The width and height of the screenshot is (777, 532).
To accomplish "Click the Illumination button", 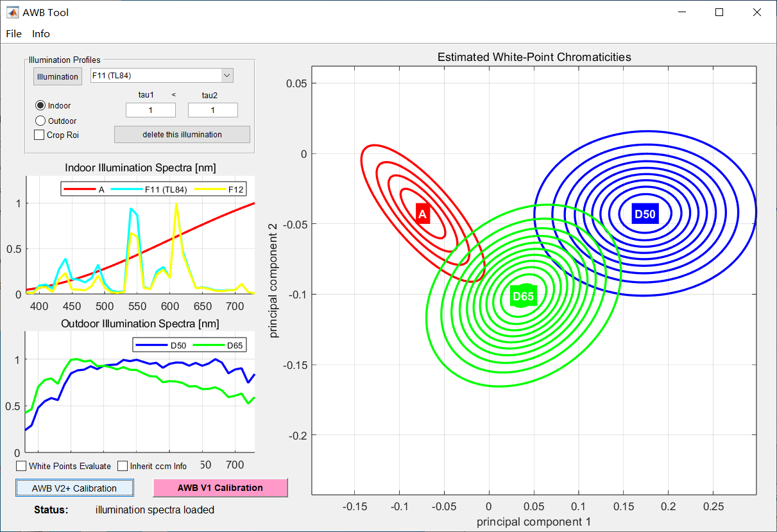I will (58, 77).
